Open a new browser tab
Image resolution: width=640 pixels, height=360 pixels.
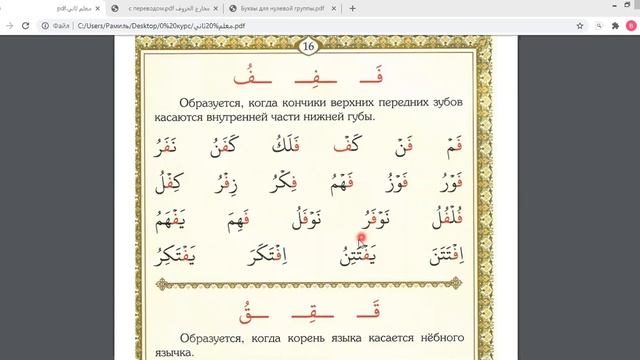coord(352,8)
